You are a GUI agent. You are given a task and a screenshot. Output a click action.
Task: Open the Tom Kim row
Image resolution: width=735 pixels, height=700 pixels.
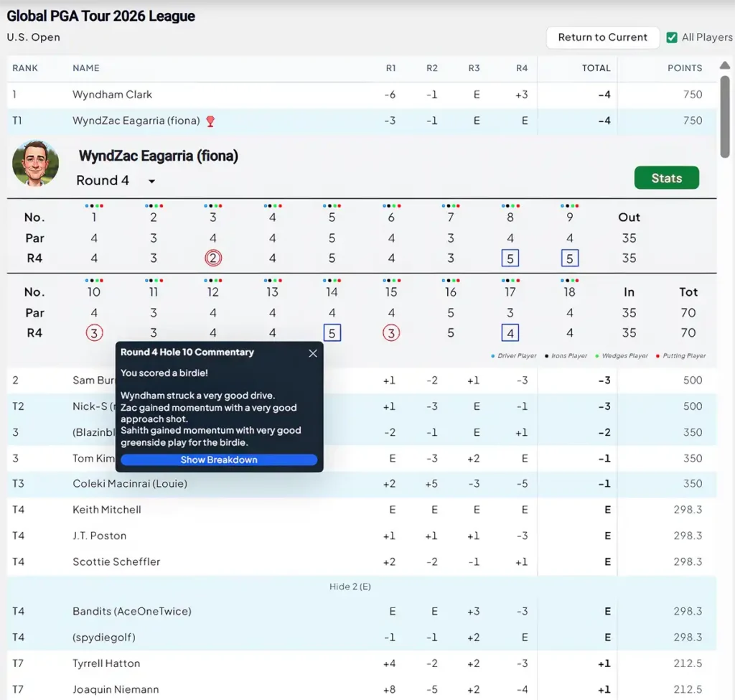point(362,459)
